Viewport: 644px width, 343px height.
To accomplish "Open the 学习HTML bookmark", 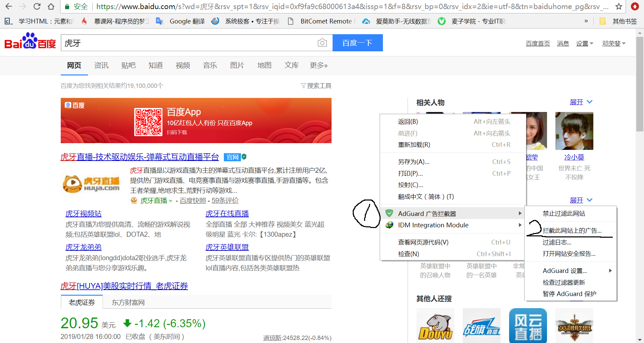I will click(39, 21).
